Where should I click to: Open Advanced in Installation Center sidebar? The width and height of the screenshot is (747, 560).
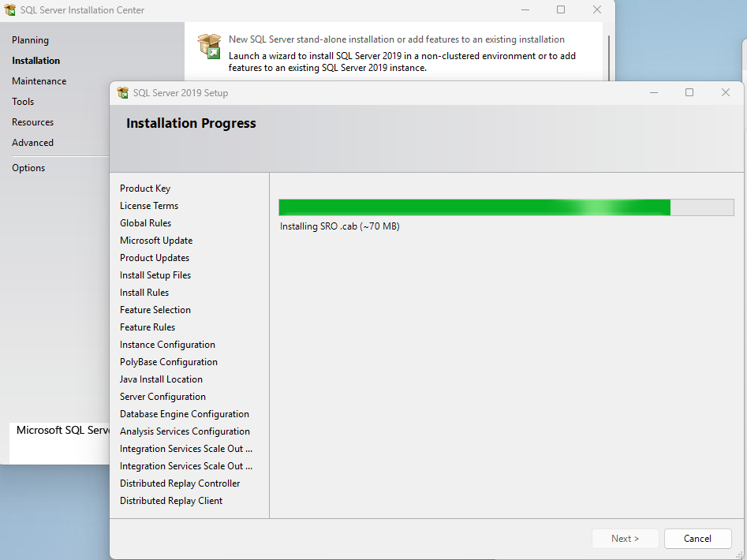[33, 143]
